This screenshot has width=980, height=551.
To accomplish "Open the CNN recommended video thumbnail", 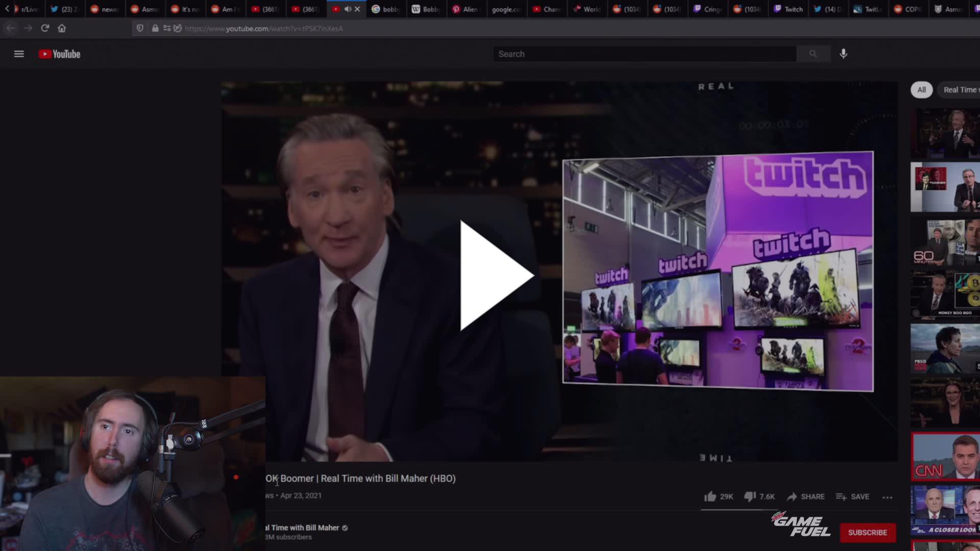I will click(945, 457).
